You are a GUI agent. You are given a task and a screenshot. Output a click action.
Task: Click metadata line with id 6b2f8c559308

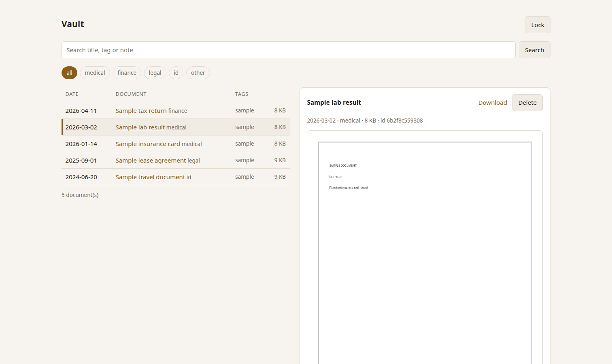(x=365, y=121)
